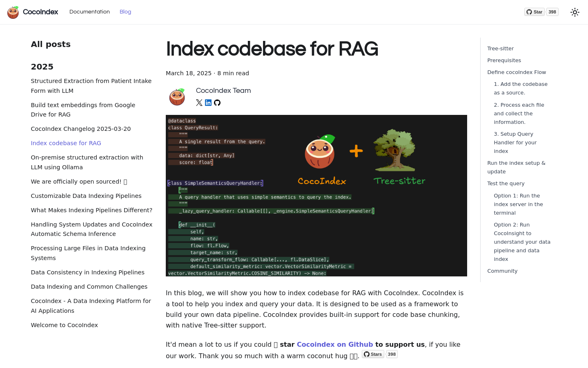Select Index codebase for RAG sidebar post
The image size is (588, 368).
tap(66, 143)
